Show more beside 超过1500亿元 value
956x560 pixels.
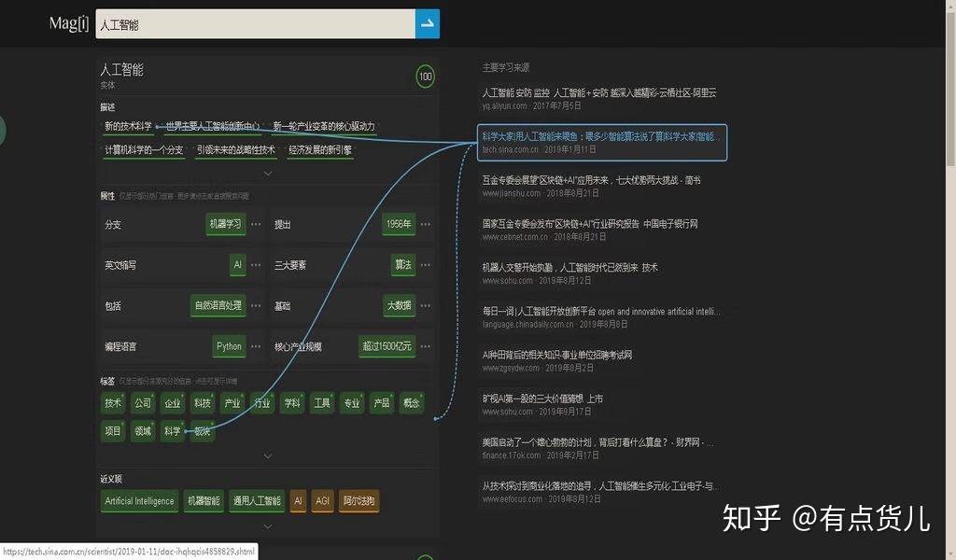tap(426, 346)
